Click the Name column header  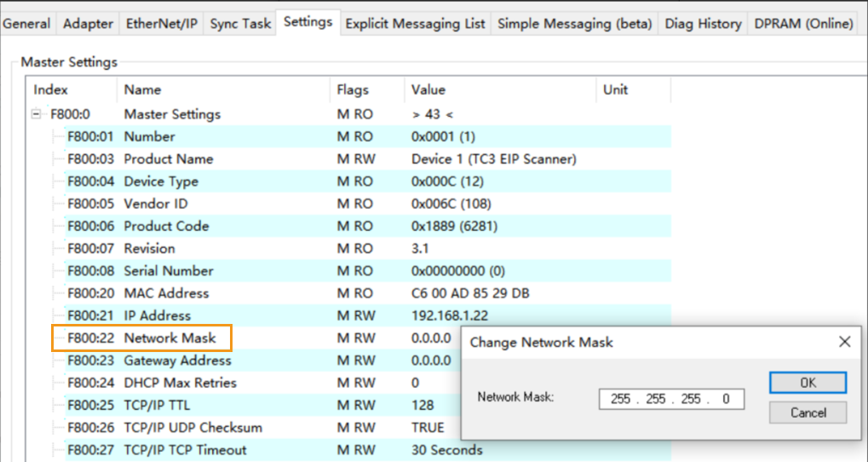pyautogui.click(x=142, y=90)
